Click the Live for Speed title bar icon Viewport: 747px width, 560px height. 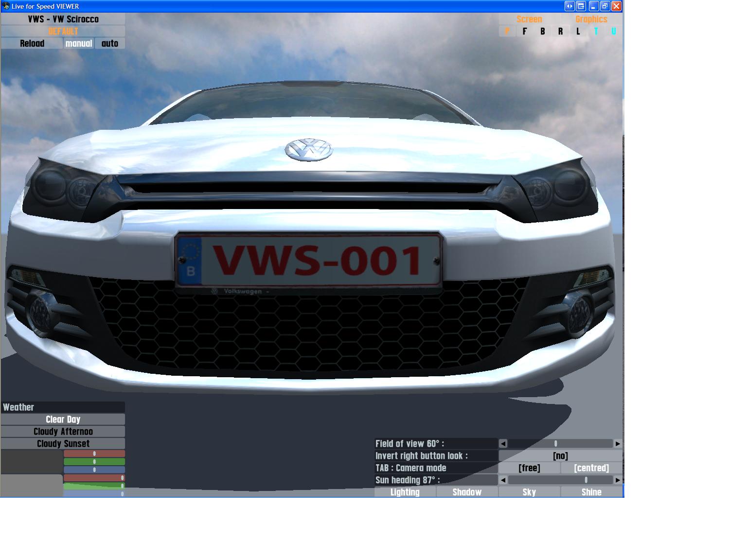tap(6, 6)
